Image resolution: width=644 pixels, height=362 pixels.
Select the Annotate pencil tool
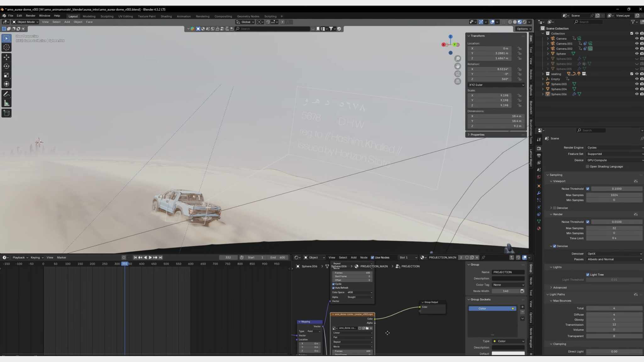tap(6, 94)
